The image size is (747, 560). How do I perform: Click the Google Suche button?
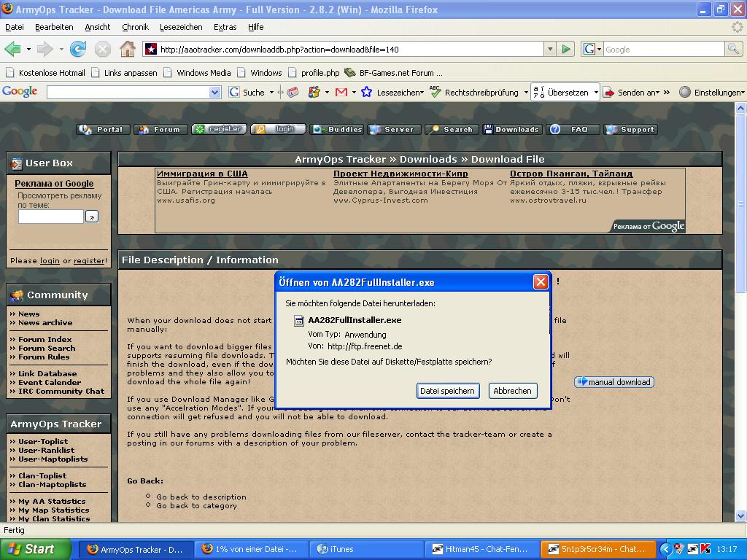(x=247, y=93)
